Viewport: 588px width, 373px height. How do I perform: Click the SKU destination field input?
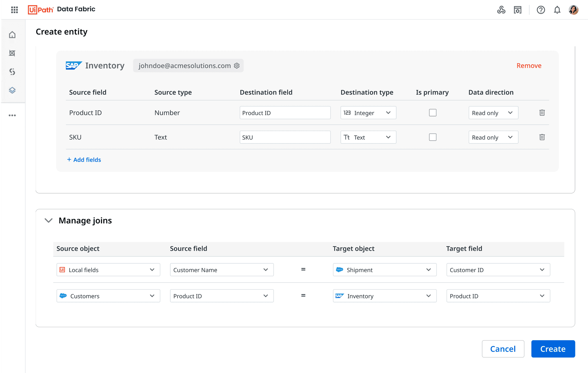tap(285, 137)
